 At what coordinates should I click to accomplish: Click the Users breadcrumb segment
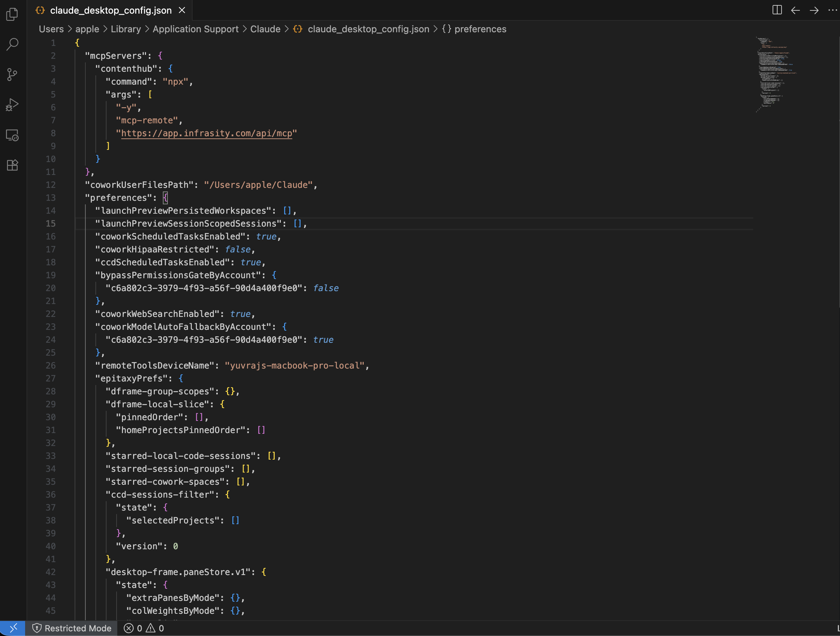[x=51, y=29]
